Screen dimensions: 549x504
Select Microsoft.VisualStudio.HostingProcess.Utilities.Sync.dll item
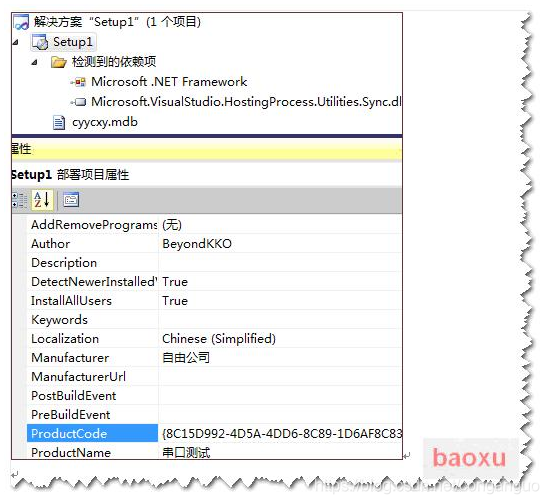tap(246, 102)
